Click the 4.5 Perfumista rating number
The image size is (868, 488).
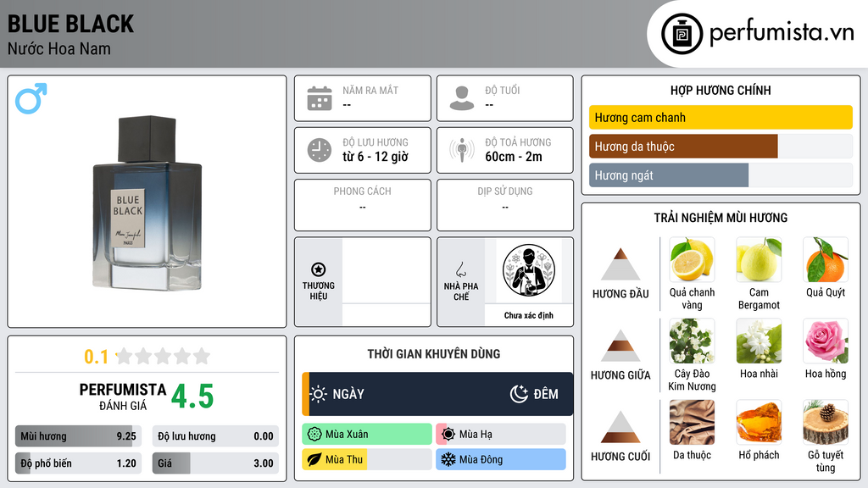point(192,396)
